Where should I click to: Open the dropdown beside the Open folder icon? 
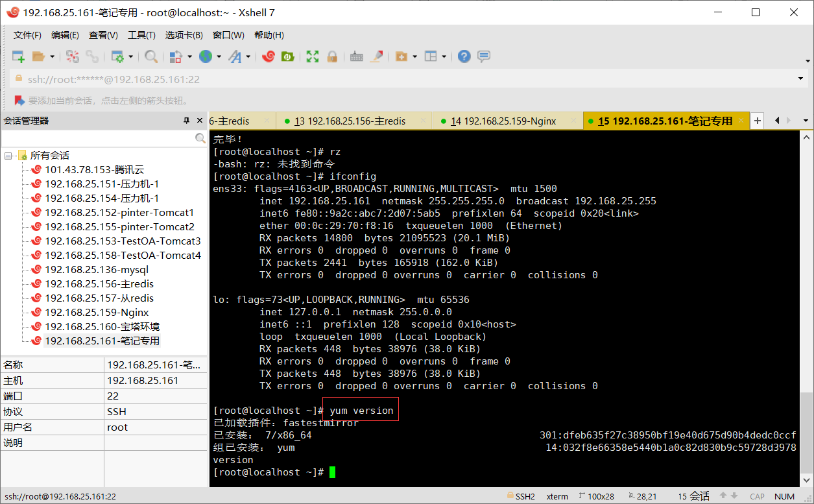52,57
